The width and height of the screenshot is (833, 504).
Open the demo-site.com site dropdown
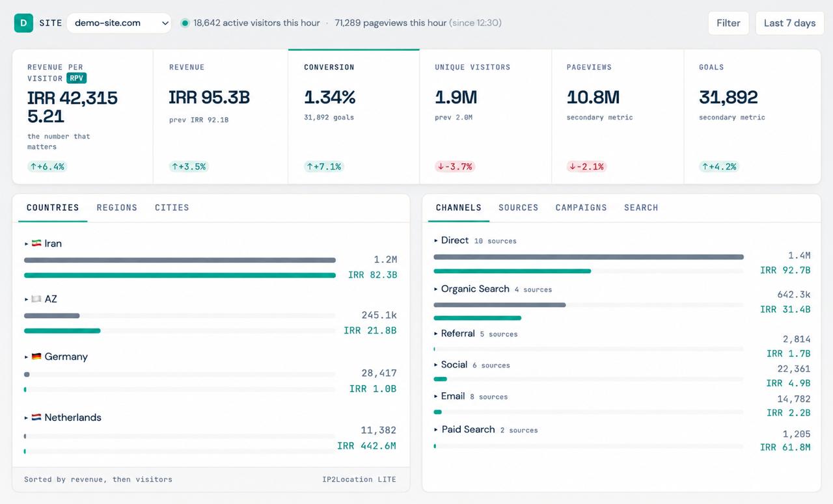coord(119,23)
